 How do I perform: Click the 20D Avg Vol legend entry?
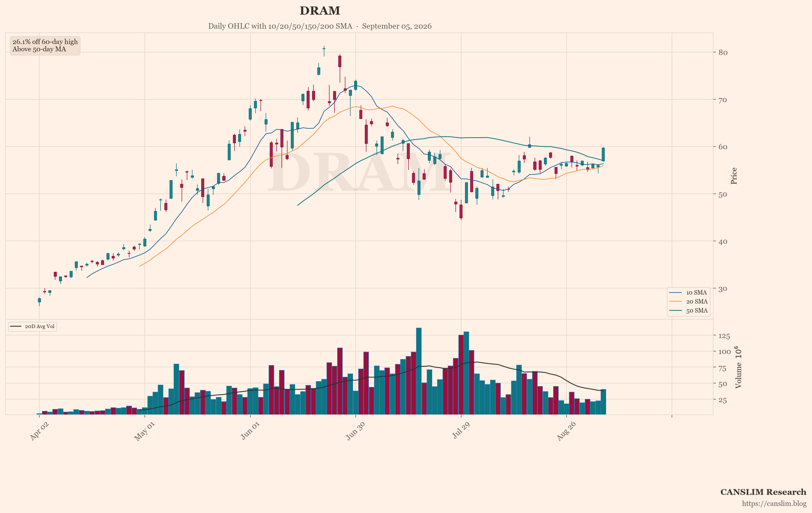point(32,326)
